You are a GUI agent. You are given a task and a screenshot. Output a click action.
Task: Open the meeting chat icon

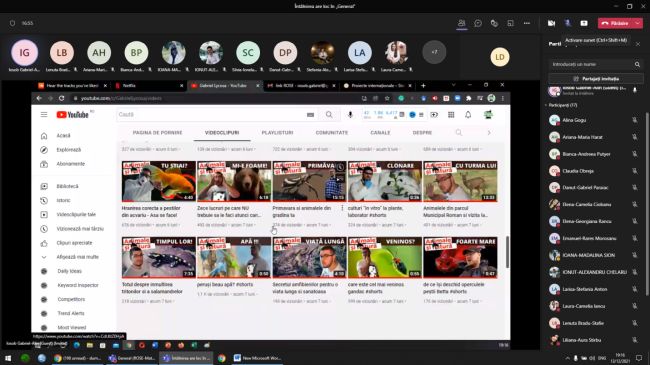(x=478, y=23)
